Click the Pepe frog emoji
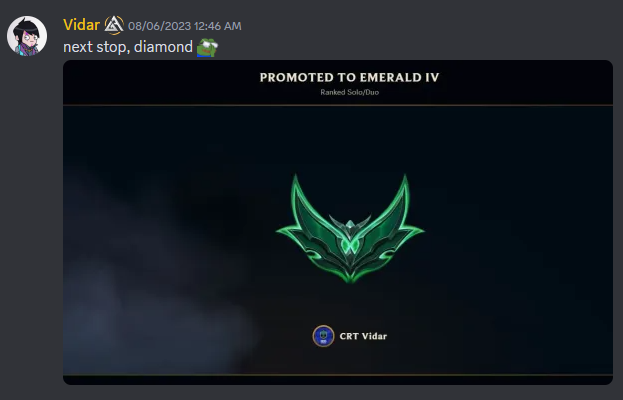The image size is (623, 400). (x=207, y=48)
